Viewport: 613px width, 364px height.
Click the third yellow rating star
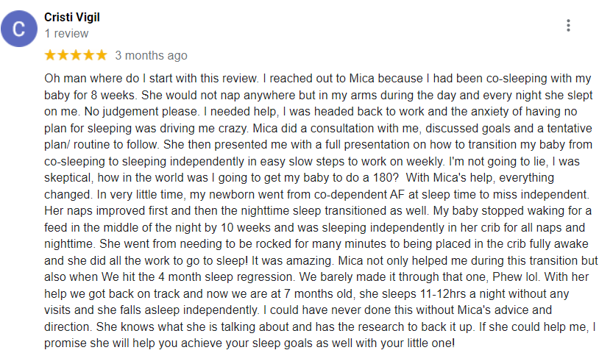click(x=76, y=55)
